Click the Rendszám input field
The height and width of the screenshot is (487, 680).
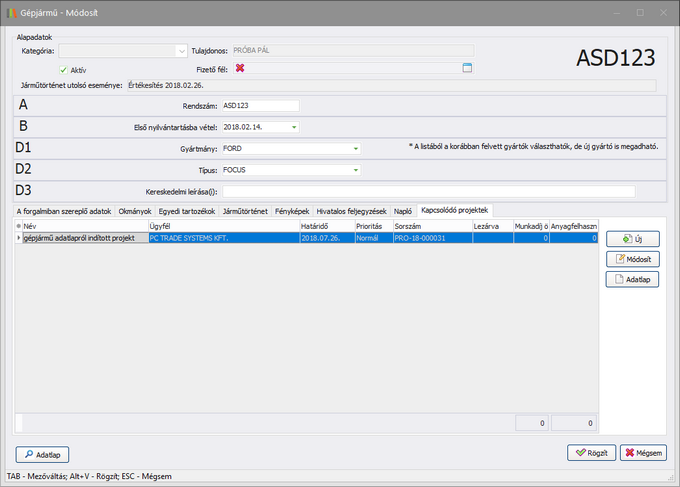click(260, 106)
